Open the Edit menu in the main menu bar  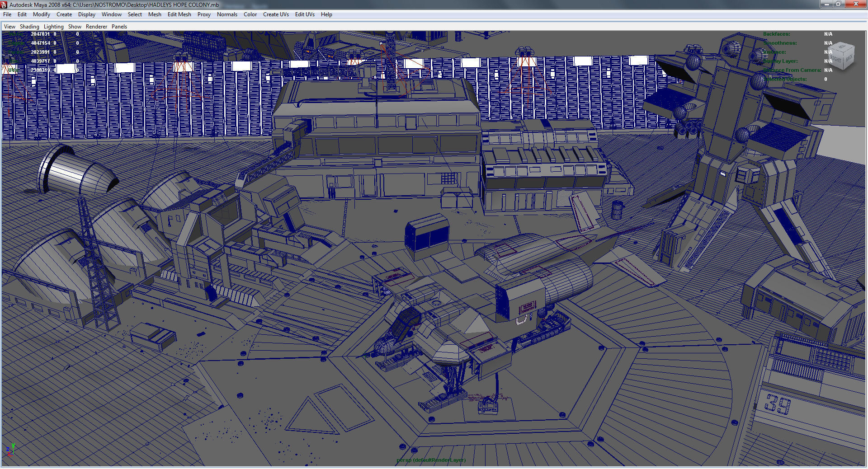coord(22,14)
